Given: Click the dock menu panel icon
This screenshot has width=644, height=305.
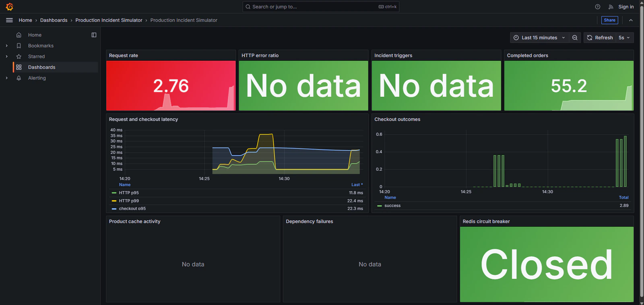Looking at the screenshot, I should point(94,35).
